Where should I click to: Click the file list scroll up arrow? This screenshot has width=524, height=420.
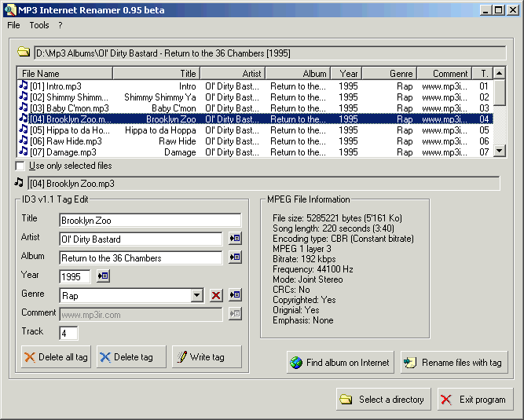point(500,73)
